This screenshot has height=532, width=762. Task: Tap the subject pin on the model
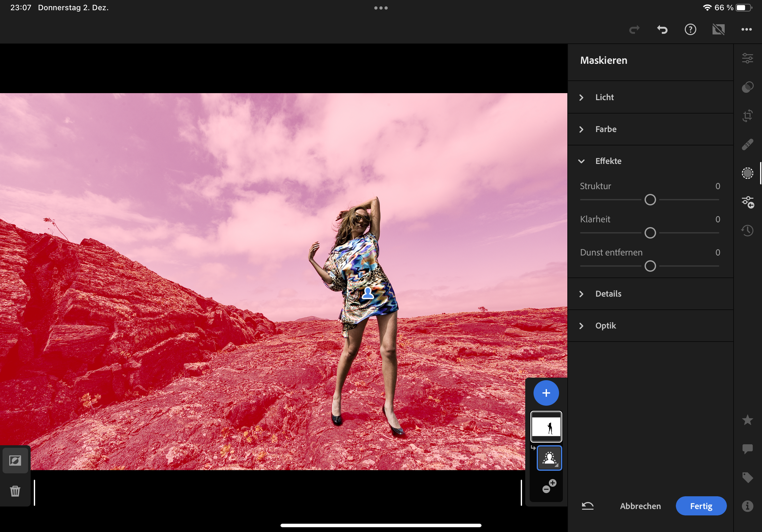(367, 293)
